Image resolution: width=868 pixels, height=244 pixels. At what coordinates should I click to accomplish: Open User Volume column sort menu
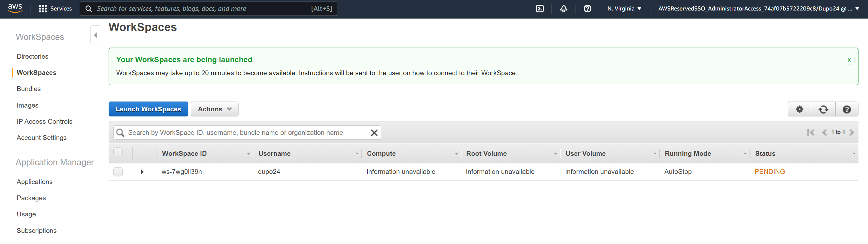pos(655,154)
